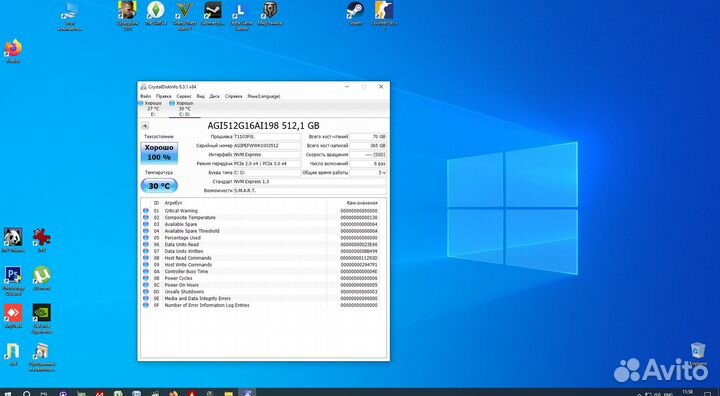Click the firmware field T1103F0L
This screenshot has height=396, width=720.
(267, 137)
